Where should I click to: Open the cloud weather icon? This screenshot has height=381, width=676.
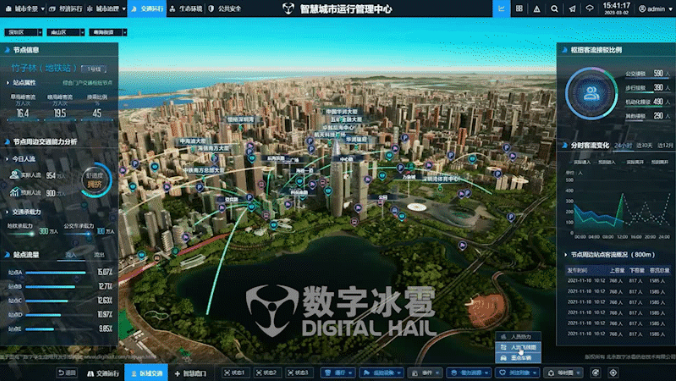point(589,9)
